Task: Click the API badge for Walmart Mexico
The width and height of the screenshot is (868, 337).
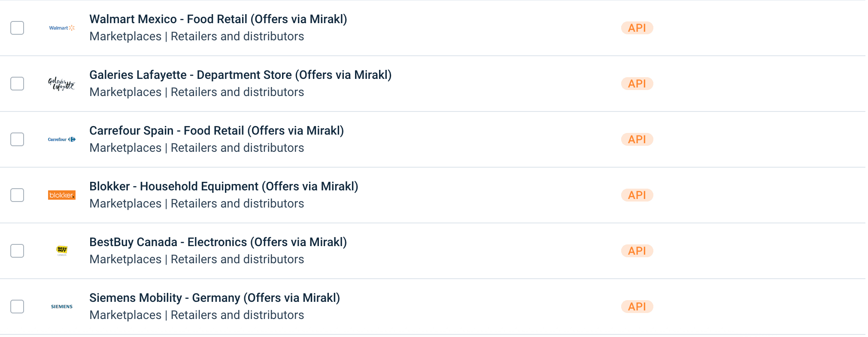Action: click(x=637, y=28)
